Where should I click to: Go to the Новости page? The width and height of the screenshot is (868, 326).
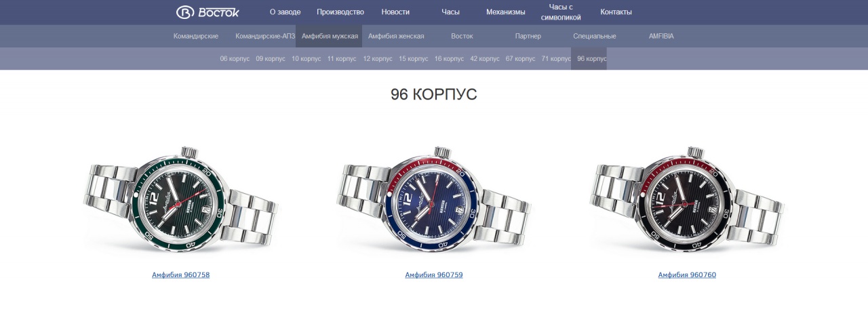coord(395,12)
